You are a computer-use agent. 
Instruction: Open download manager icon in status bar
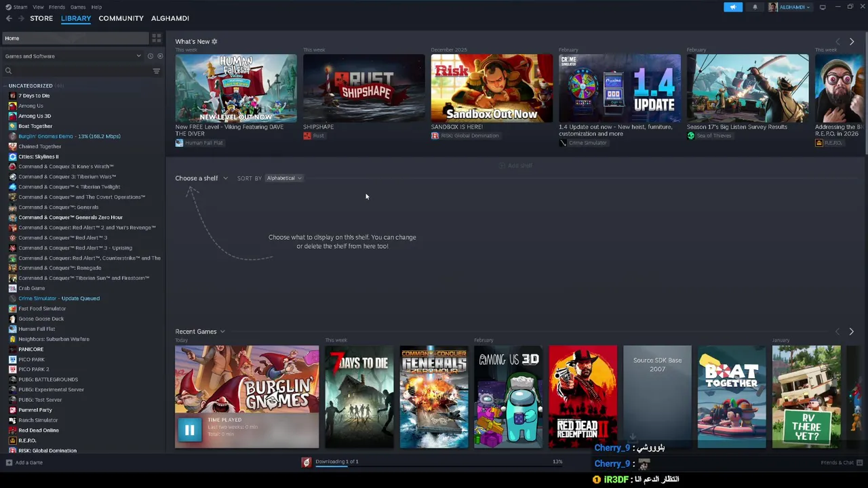click(x=307, y=462)
